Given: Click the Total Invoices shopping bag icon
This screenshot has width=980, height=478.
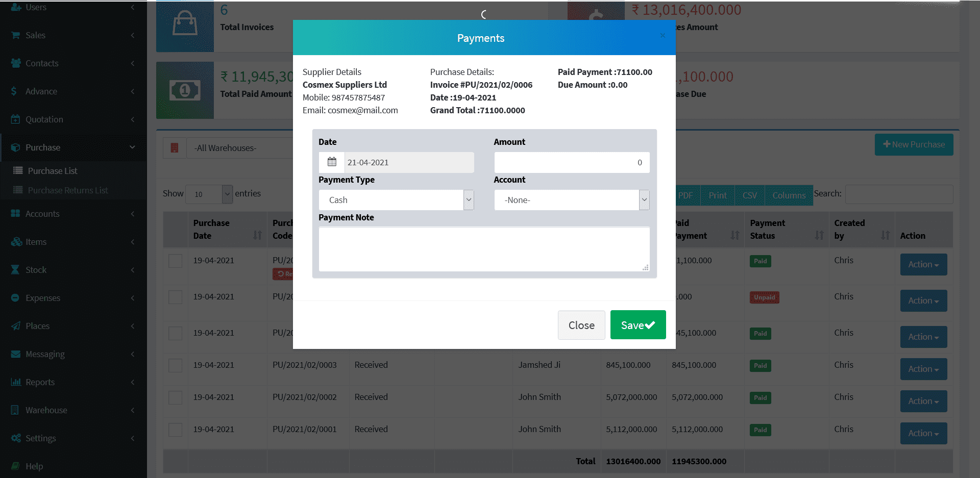Looking at the screenshot, I should (x=185, y=24).
